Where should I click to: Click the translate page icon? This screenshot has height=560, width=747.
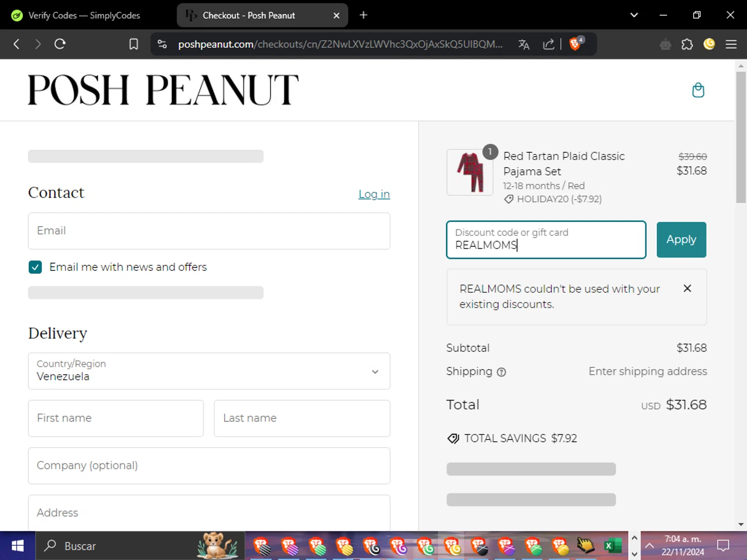click(x=524, y=44)
